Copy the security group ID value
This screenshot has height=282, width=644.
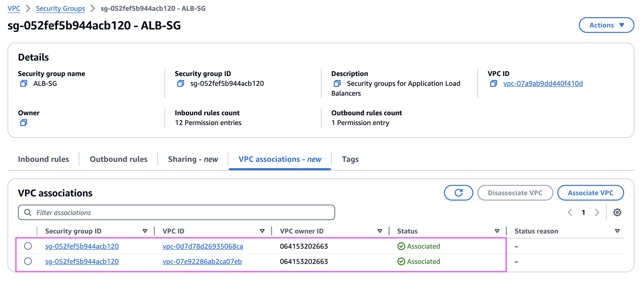coord(180,83)
